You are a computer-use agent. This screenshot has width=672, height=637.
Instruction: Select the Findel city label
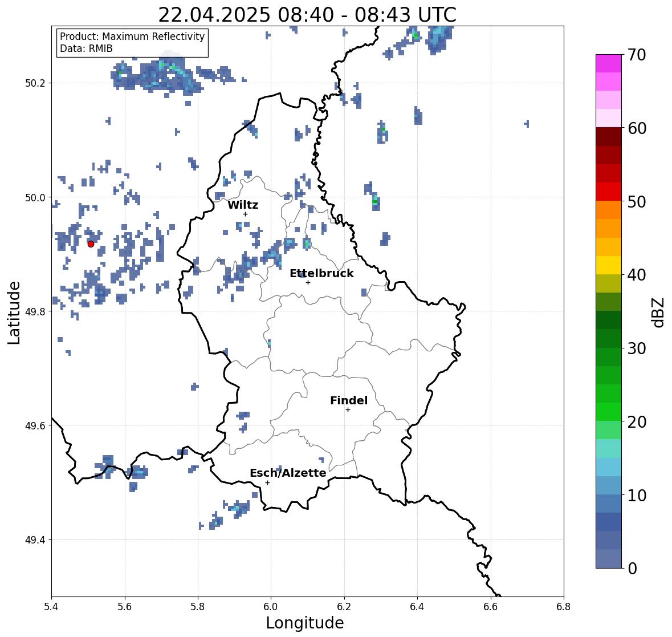[x=349, y=400]
